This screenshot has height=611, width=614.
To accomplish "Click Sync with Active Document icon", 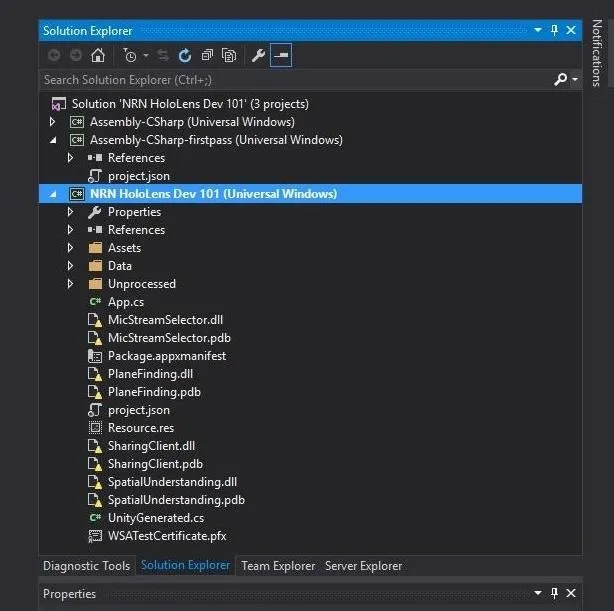I will pos(163,56).
